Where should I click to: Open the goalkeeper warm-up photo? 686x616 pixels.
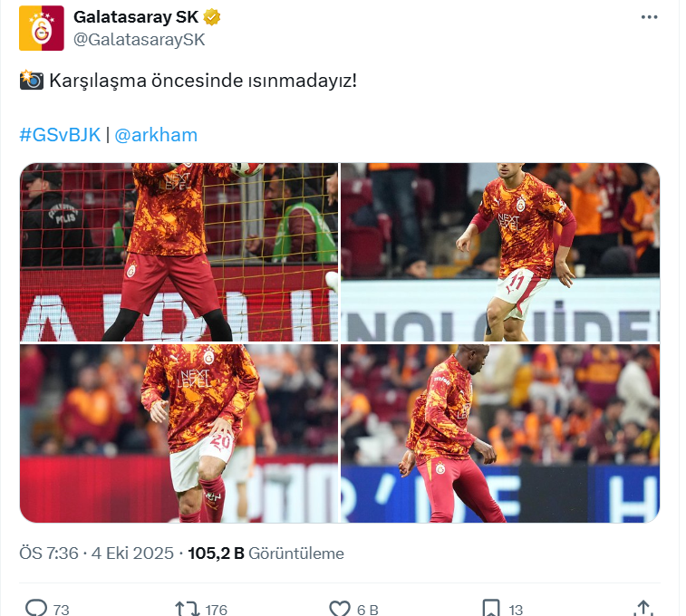pos(179,252)
